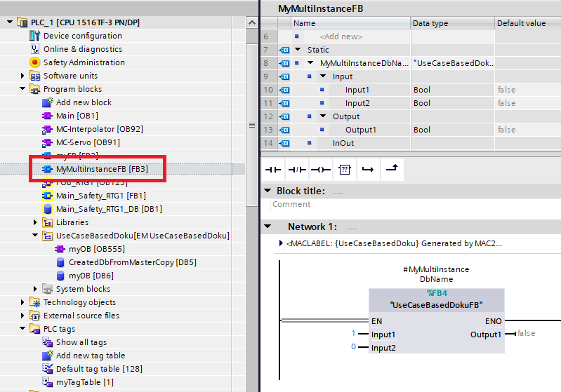Click Online & diagnostics icon
This screenshot has width=561, height=392.
pyautogui.click(x=34, y=49)
